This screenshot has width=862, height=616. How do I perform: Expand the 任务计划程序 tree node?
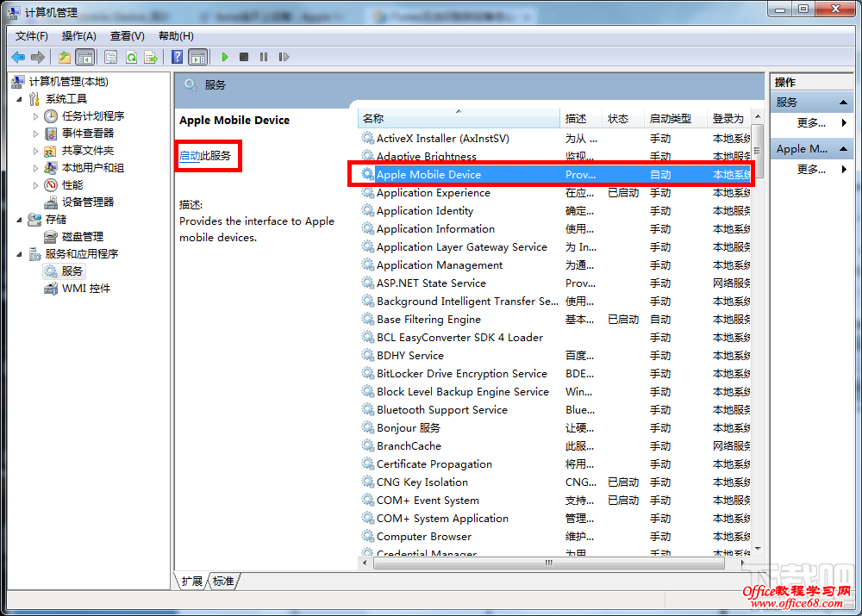(x=35, y=116)
